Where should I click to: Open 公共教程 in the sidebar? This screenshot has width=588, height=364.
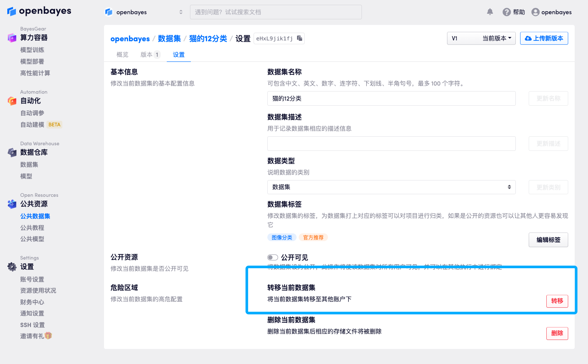coord(32,228)
